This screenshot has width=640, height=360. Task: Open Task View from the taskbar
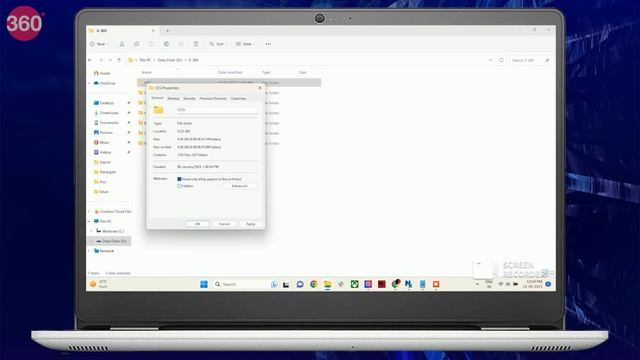(286, 284)
